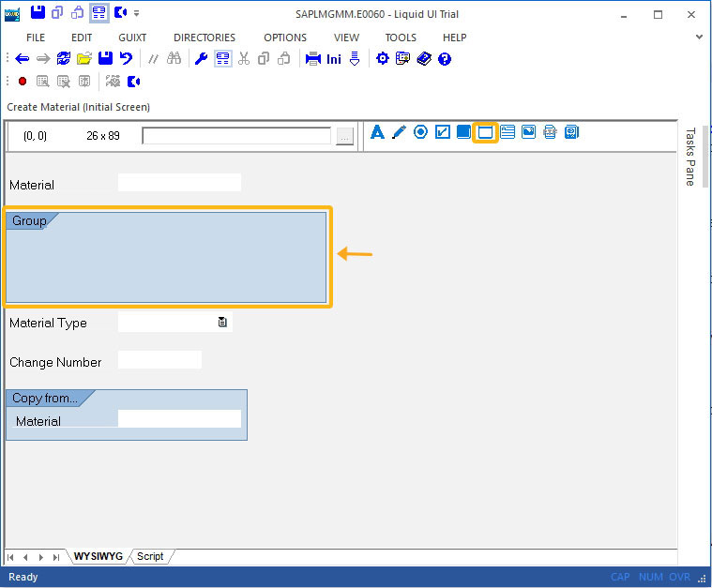Open the Tasks Pane side tab
712x588 pixels.
click(690, 158)
